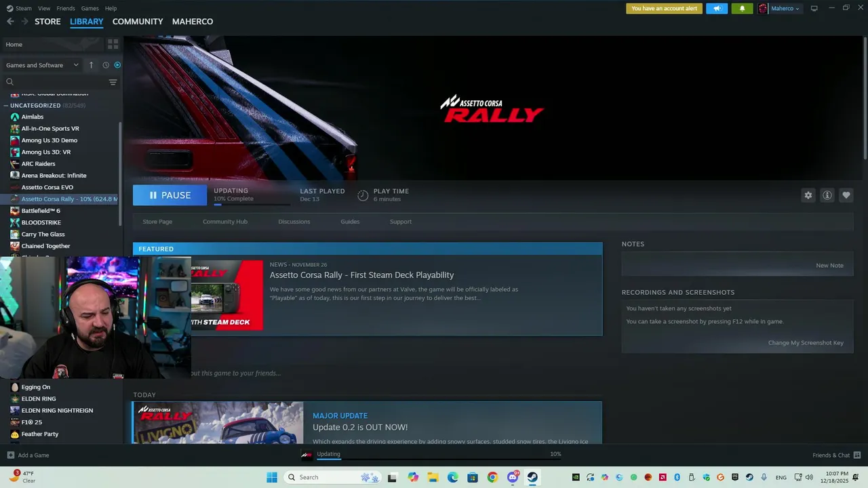
Task: Open Support link
Action: click(400, 222)
